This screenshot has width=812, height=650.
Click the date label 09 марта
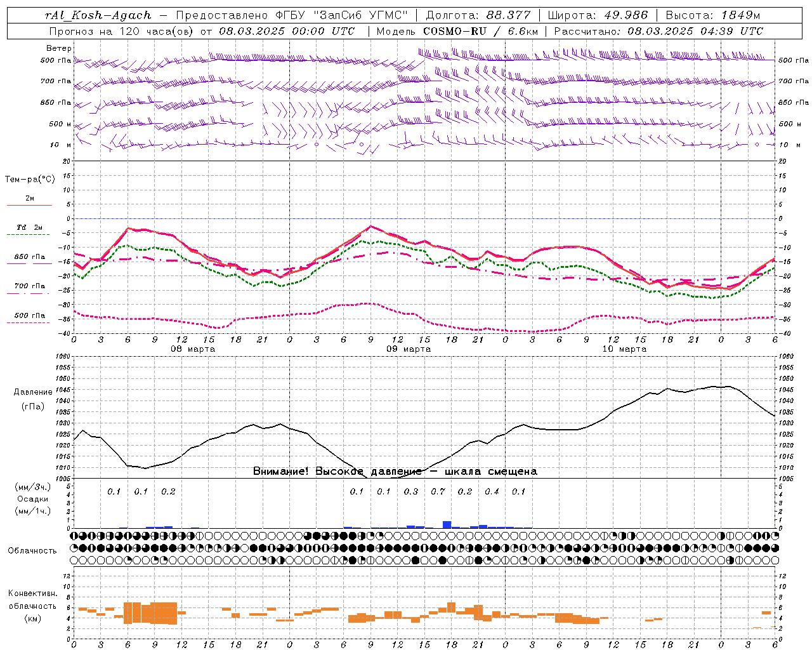[x=409, y=349]
